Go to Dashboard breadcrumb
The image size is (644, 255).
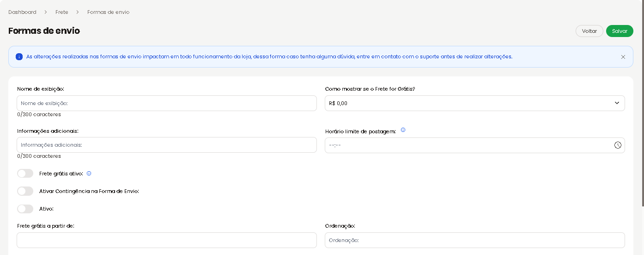[22, 12]
